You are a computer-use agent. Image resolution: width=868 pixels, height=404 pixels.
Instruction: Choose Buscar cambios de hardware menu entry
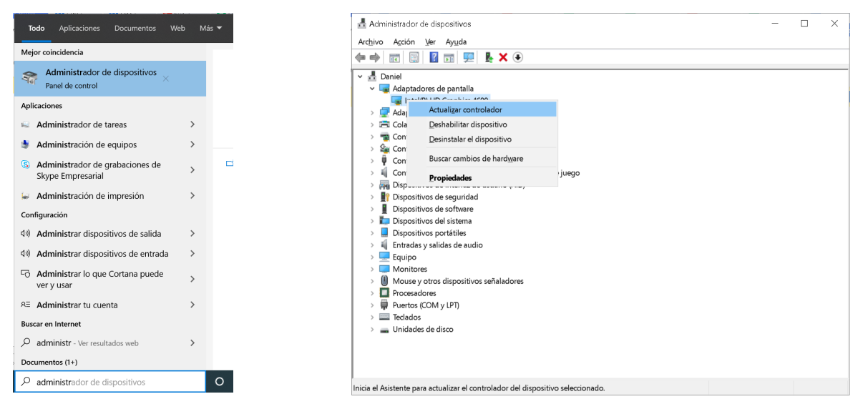482,159
